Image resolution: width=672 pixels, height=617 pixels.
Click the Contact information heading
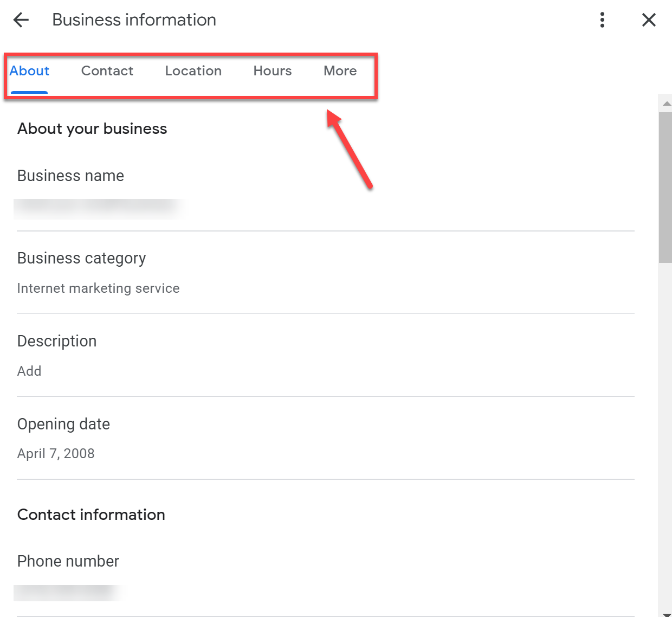[x=91, y=515]
